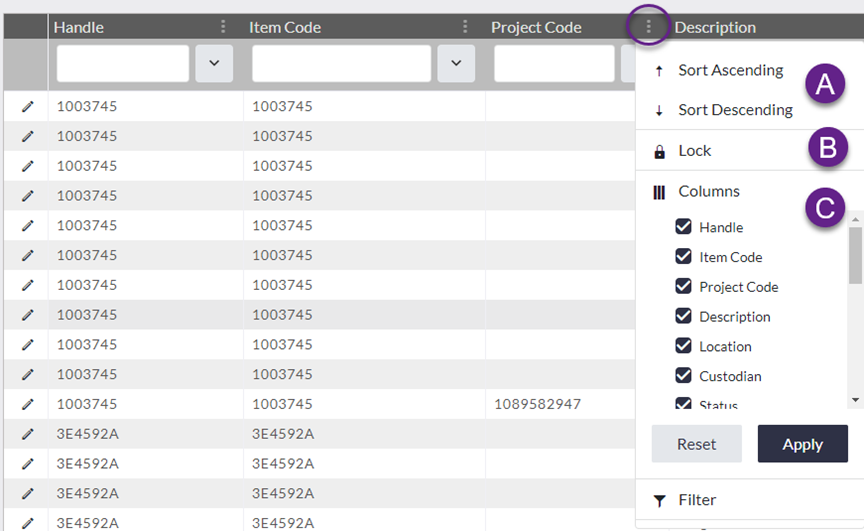
Task: Lock the column via the Lock option
Action: point(694,151)
